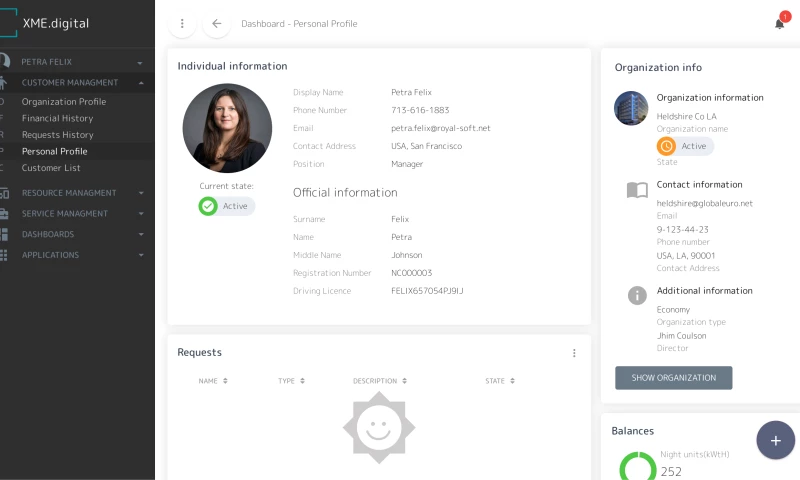This screenshot has width=800, height=480.
Task: Open Financial History in sidebar
Action: [x=57, y=118]
